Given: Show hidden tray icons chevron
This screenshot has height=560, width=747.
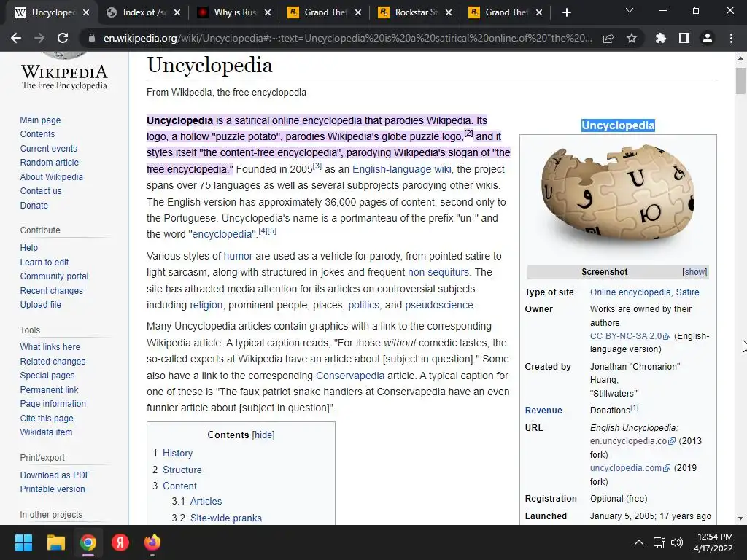Looking at the screenshot, I should coord(639,542).
